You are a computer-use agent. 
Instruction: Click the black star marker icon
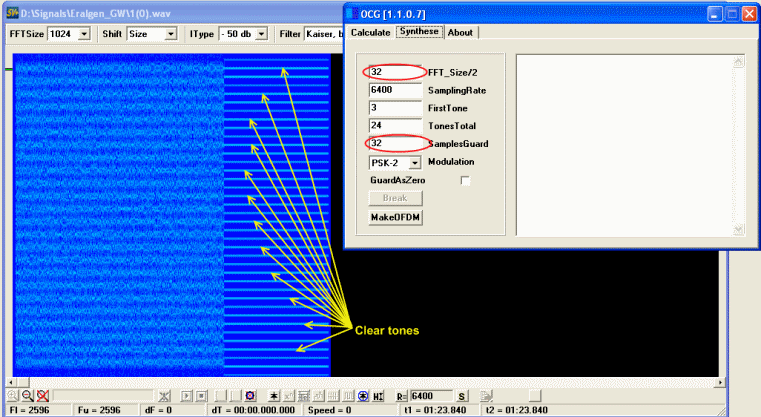click(x=273, y=395)
